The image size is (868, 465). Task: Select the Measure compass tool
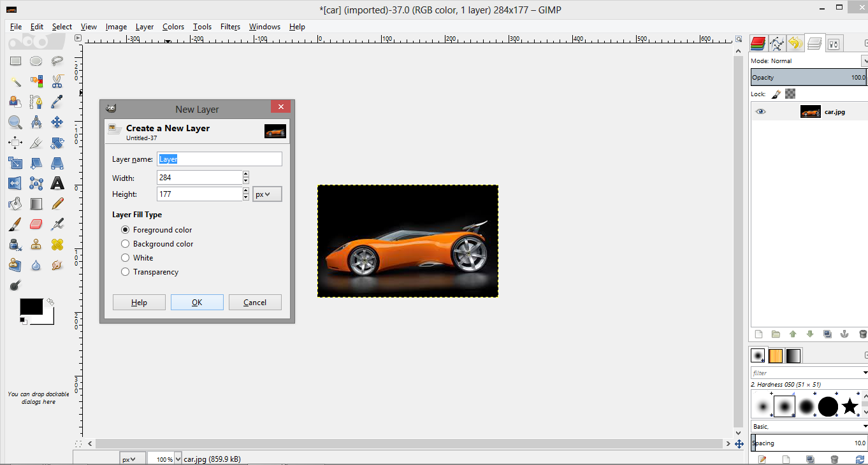(36, 122)
